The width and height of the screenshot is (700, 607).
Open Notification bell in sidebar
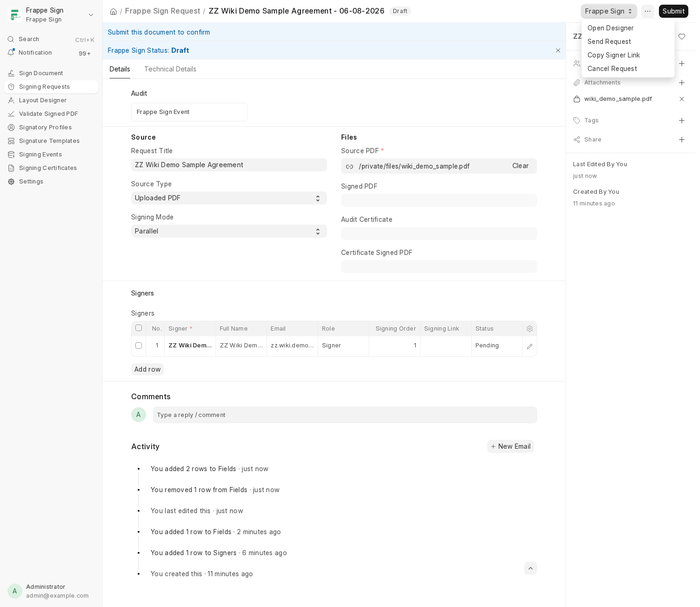coord(11,53)
